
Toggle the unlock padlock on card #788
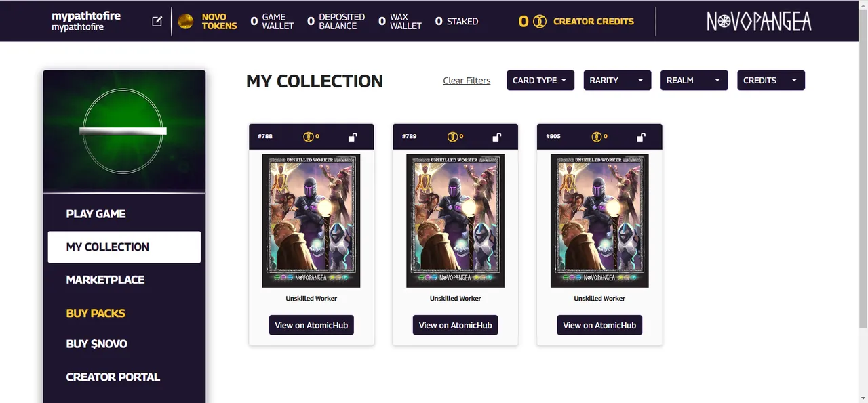point(353,137)
